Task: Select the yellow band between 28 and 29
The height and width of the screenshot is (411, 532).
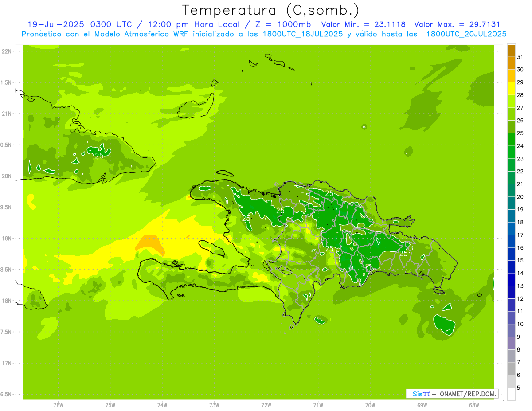Action: tap(511, 89)
